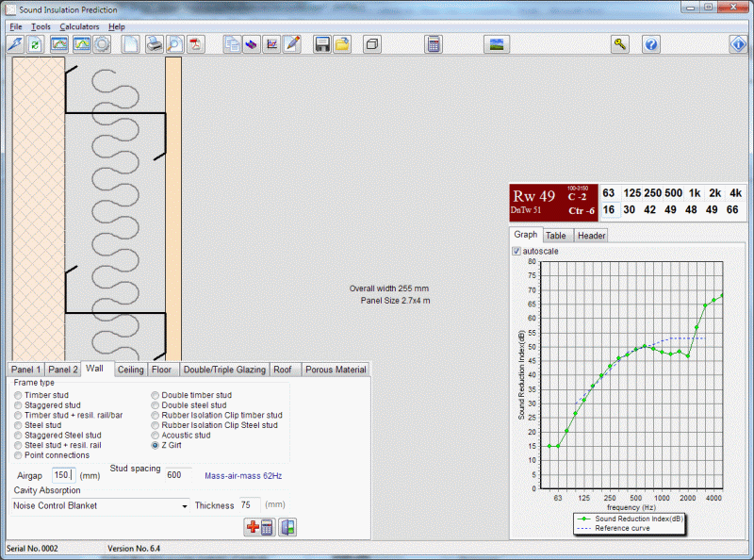The image size is (754, 560).
Task: Select Double steel stud option
Action: coord(188,405)
